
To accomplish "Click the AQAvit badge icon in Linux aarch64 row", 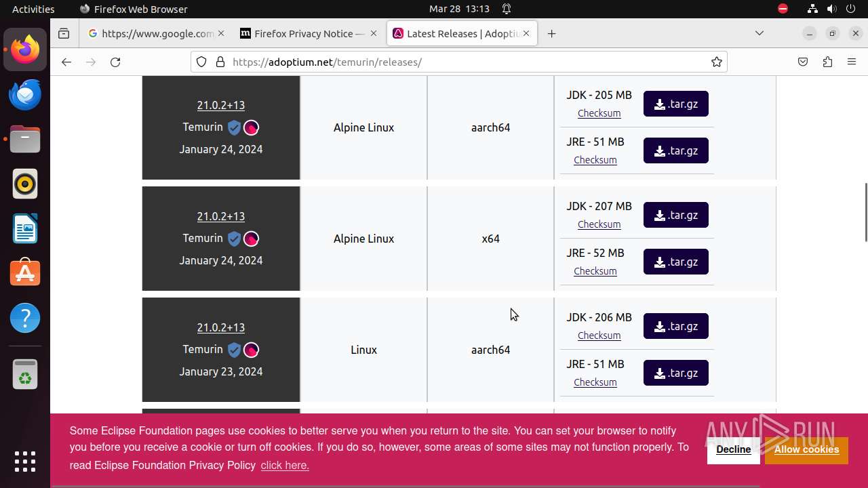I will coord(251,350).
